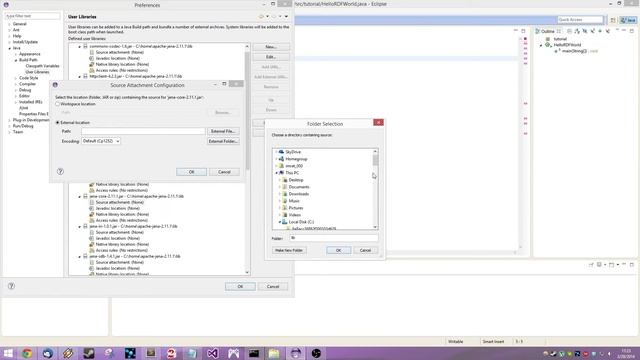The height and width of the screenshot is (360, 640).
Task: Expand General in Preferences tree
Action: (9, 24)
